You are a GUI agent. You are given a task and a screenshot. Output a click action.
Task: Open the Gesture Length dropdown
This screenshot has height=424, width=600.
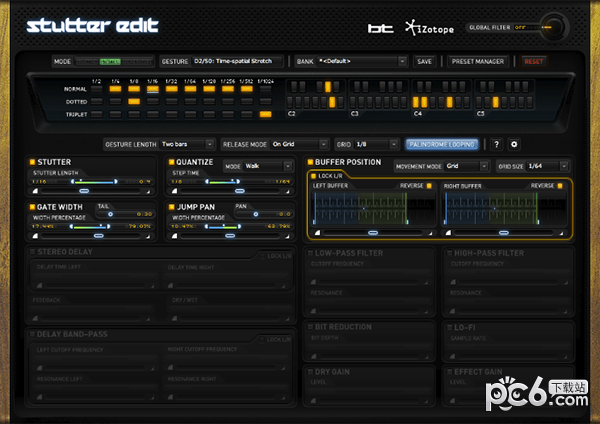[187, 144]
